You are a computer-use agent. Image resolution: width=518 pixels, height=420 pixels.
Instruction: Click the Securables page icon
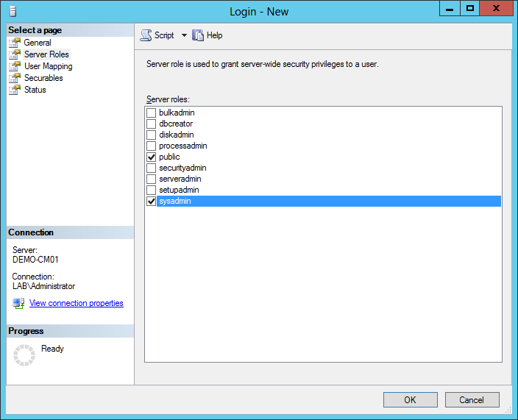point(15,78)
